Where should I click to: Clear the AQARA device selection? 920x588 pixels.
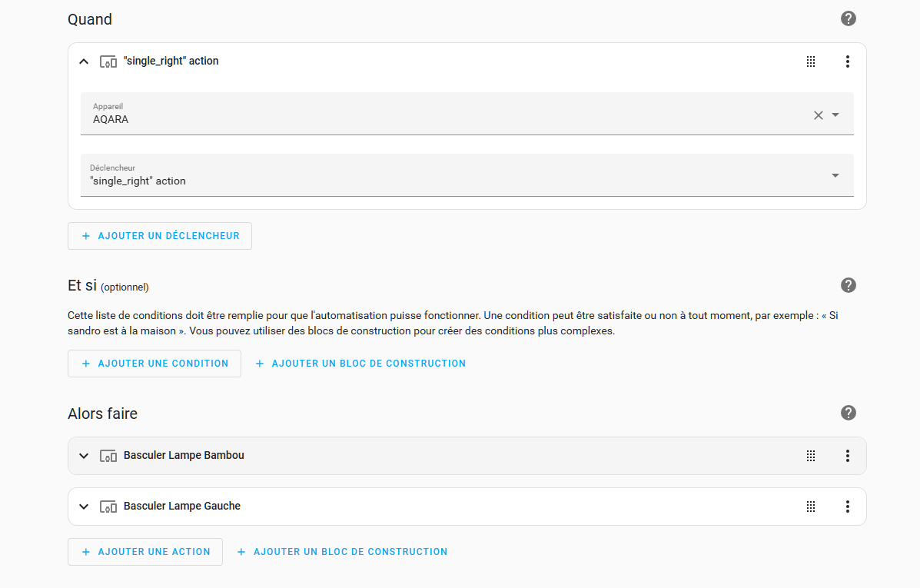818,115
